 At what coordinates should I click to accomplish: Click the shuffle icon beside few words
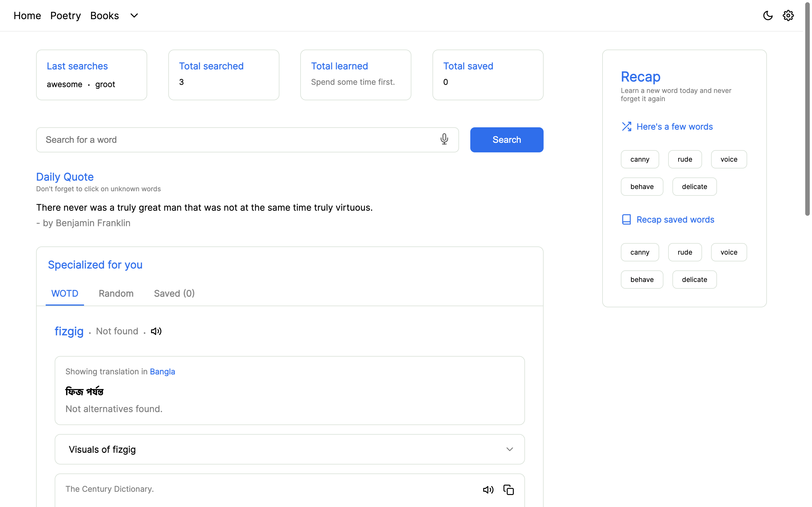626,126
